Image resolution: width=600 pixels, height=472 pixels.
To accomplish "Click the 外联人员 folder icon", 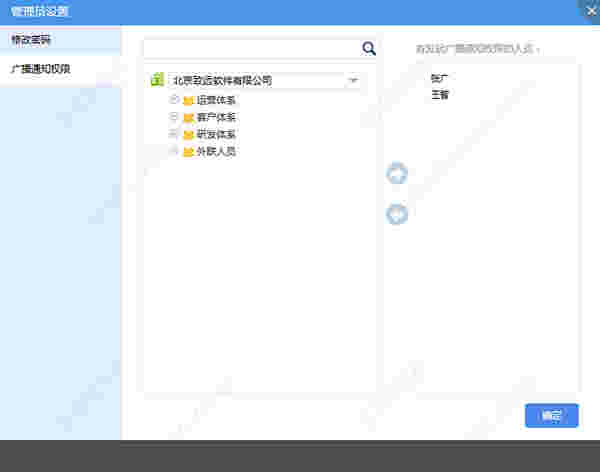I will click(x=188, y=152).
